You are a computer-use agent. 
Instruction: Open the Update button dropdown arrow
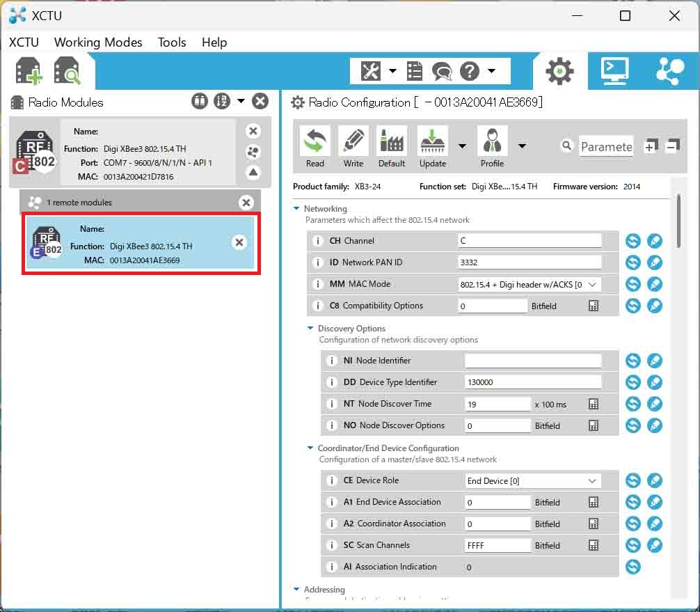click(463, 146)
